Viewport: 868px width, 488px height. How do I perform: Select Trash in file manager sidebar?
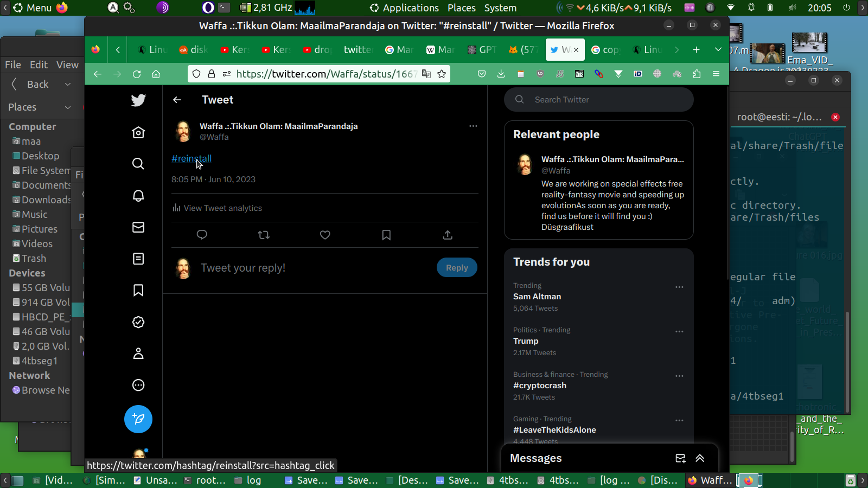pos(34,259)
